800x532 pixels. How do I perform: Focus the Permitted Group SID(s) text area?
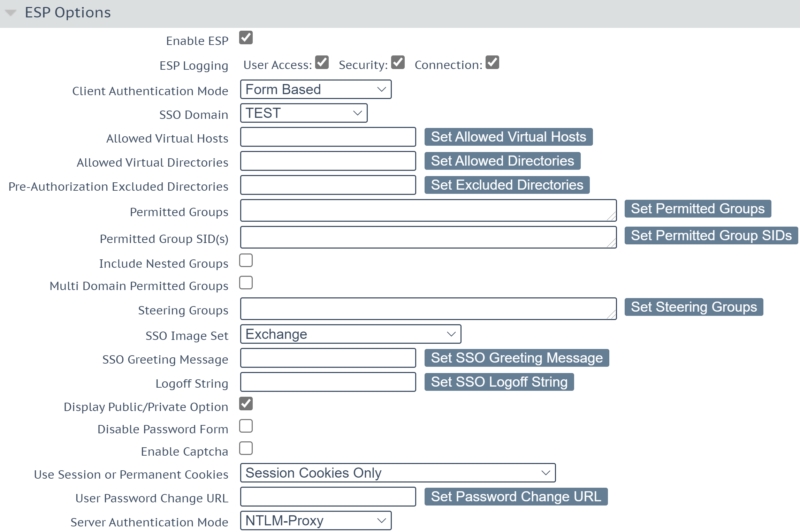428,237
